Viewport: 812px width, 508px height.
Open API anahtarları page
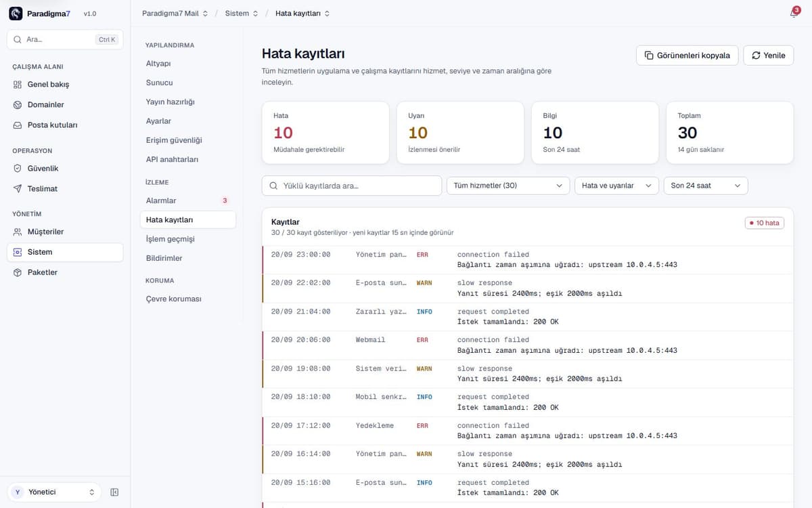pyautogui.click(x=187, y=160)
